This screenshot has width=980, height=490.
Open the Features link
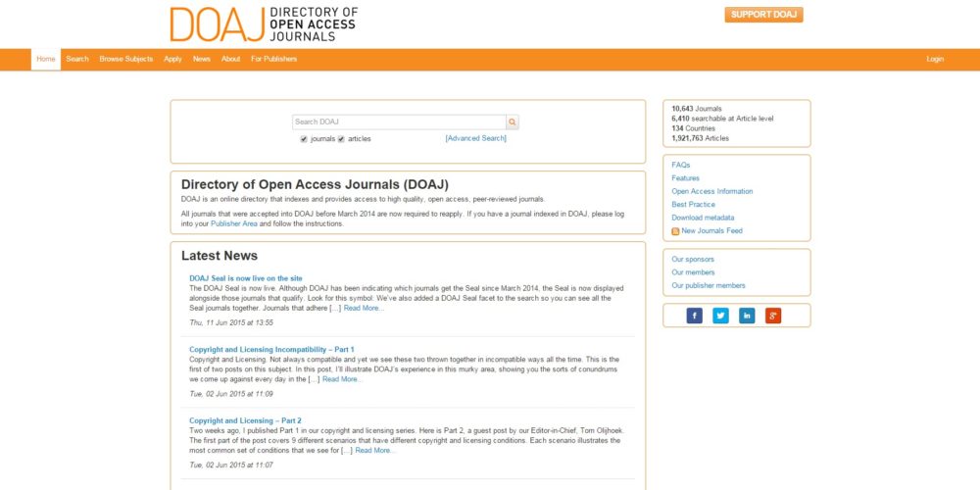coord(686,178)
